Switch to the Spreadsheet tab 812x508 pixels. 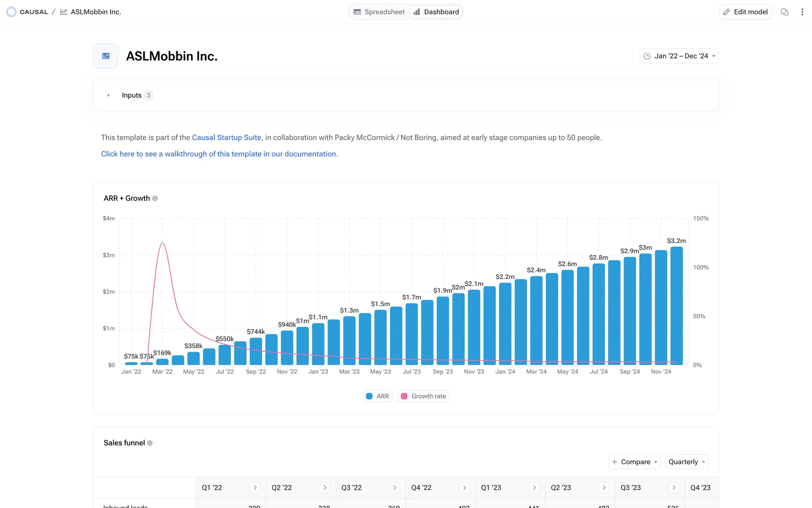379,12
